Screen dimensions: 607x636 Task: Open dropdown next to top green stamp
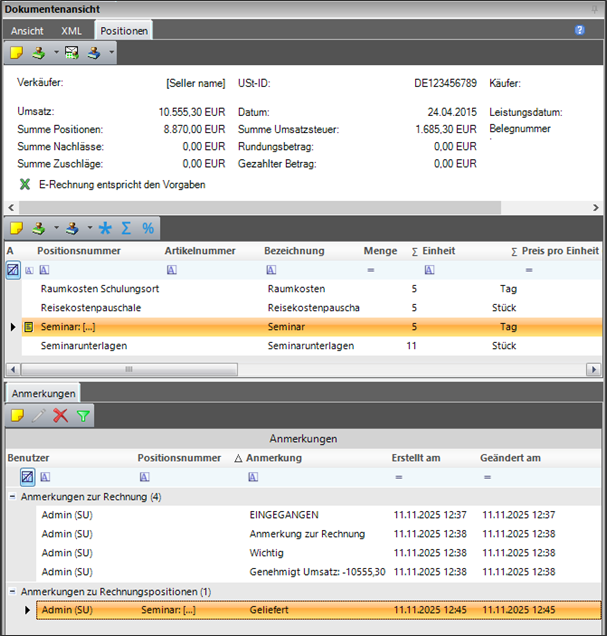tap(56, 52)
